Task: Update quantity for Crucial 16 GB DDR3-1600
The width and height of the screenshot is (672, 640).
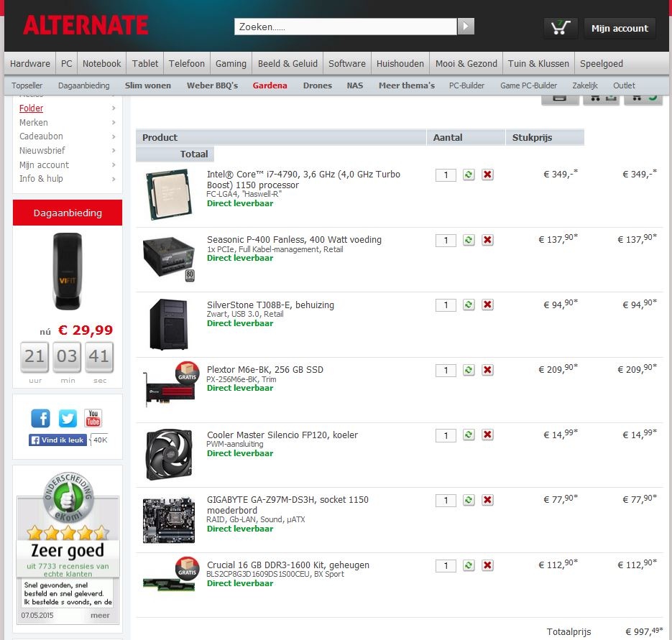Action: (469, 565)
